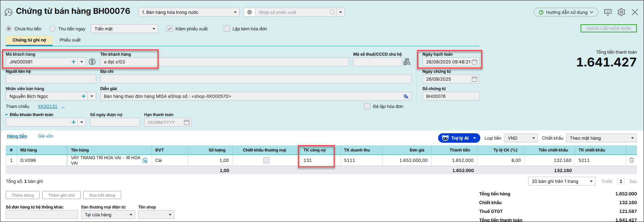Delete row 1 using the trash icon
The width and height of the screenshot is (644, 222).
click(x=632, y=160)
